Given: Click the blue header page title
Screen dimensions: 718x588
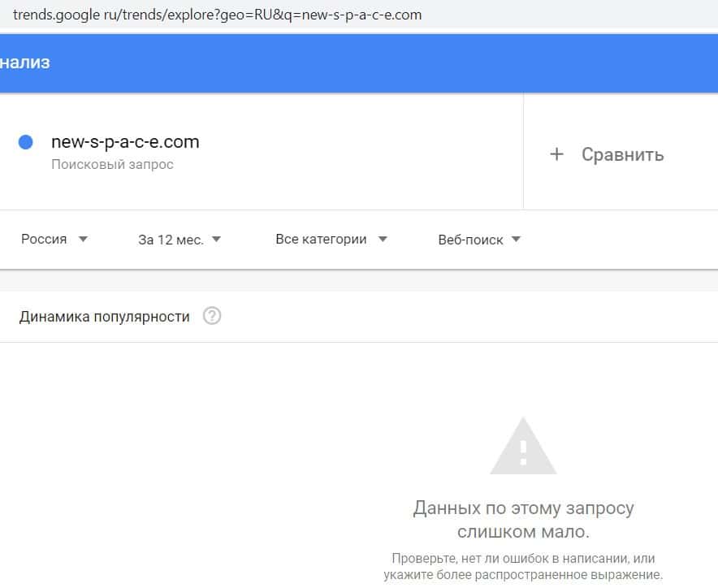Looking at the screenshot, I should tap(24, 63).
